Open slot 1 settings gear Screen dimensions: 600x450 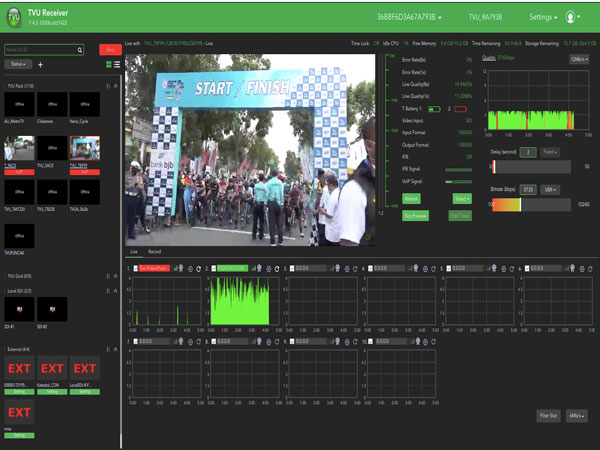point(190,269)
